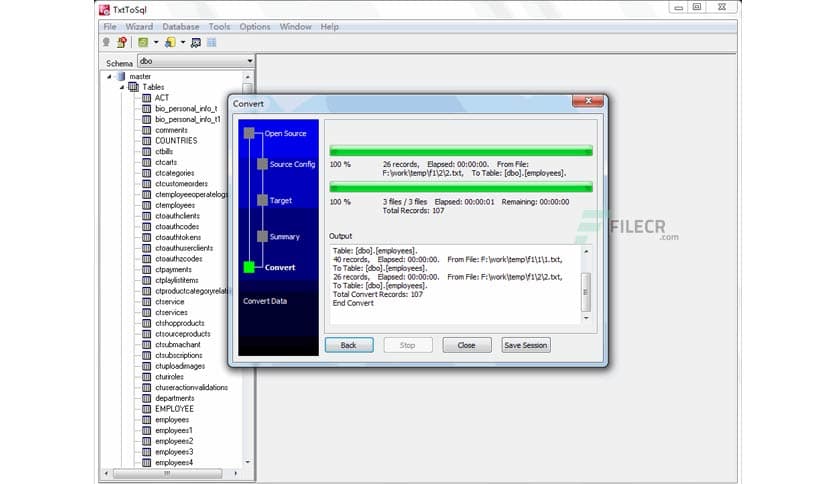Click the Save Session button
836x484 pixels.
[526, 345]
